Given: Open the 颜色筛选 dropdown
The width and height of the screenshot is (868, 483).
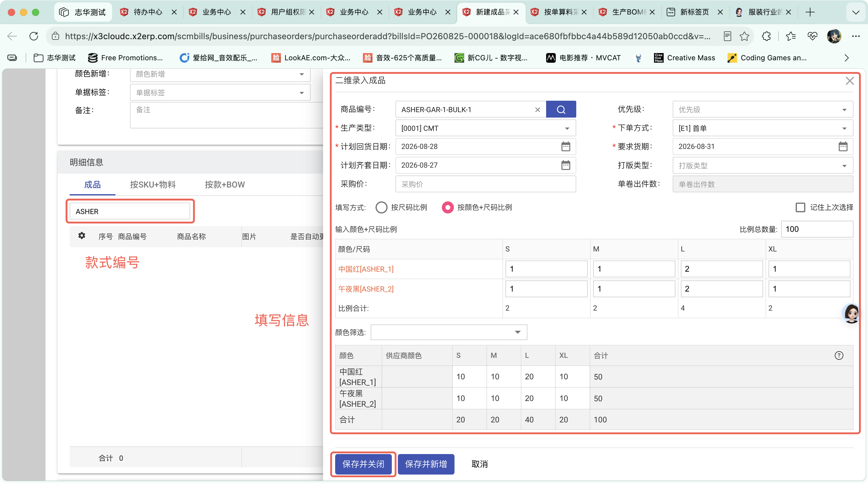Looking at the screenshot, I should click(x=448, y=332).
